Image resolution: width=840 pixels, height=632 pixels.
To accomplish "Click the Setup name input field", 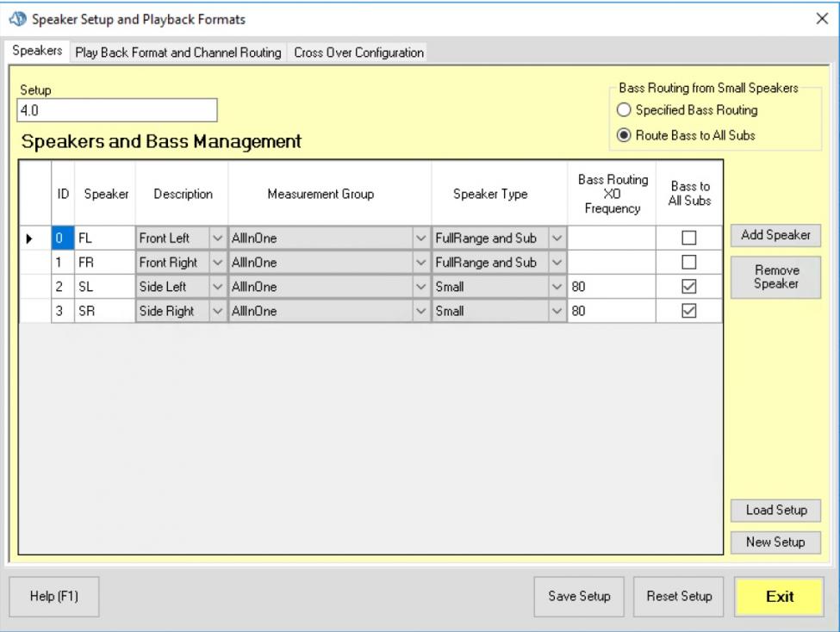I will 116,110.
